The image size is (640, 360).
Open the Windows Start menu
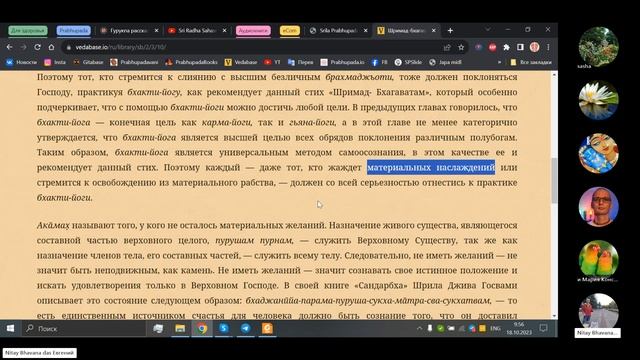[x=10, y=328]
